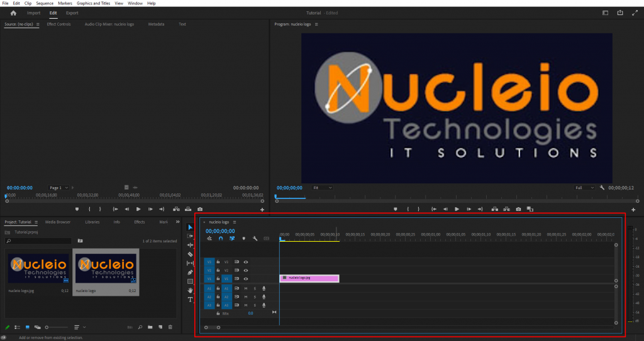Switch to the Effects tab
Image resolution: width=644 pixels, height=341 pixels.
click(x=140, y=222)
